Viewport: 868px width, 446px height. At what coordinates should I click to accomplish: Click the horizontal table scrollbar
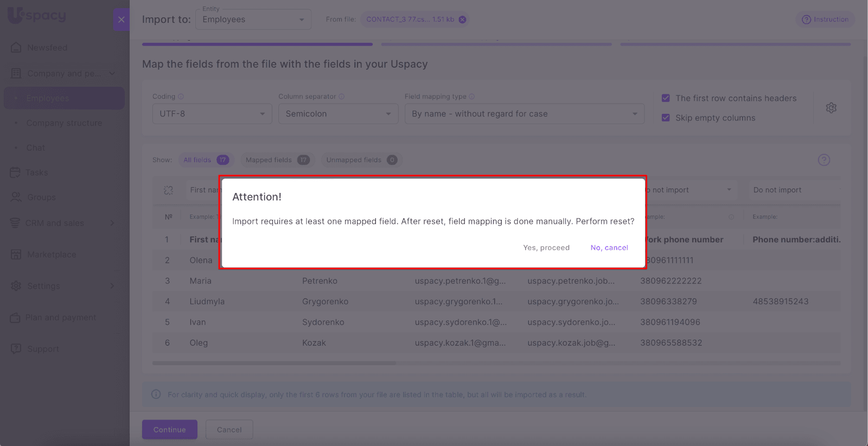point(274,363)
